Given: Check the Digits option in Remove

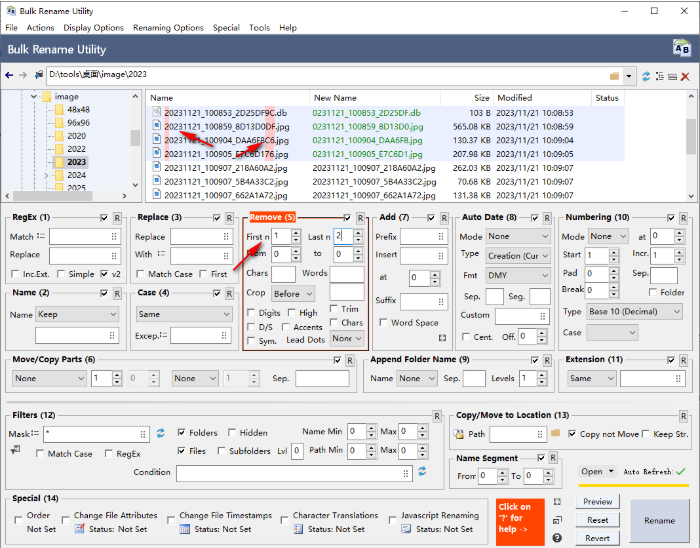Looking at the screenshot, I should tap(251, 313).
